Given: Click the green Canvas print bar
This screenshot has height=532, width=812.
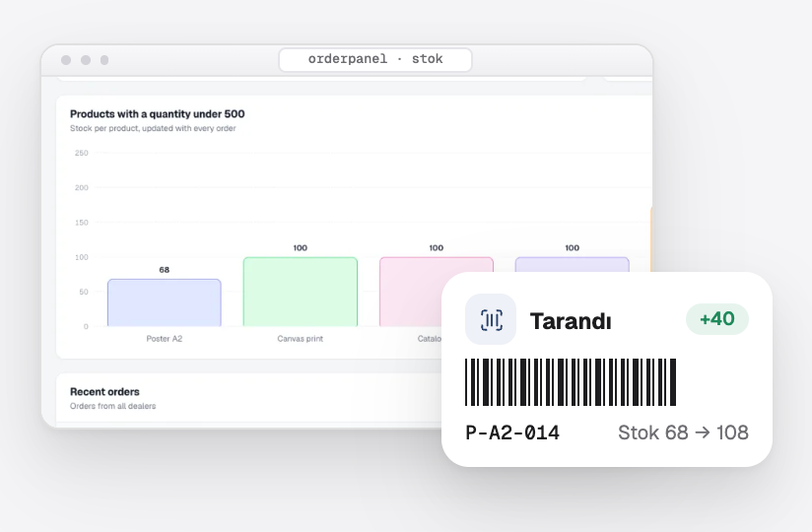Looking at the screenshot, I should coord(301,292).
